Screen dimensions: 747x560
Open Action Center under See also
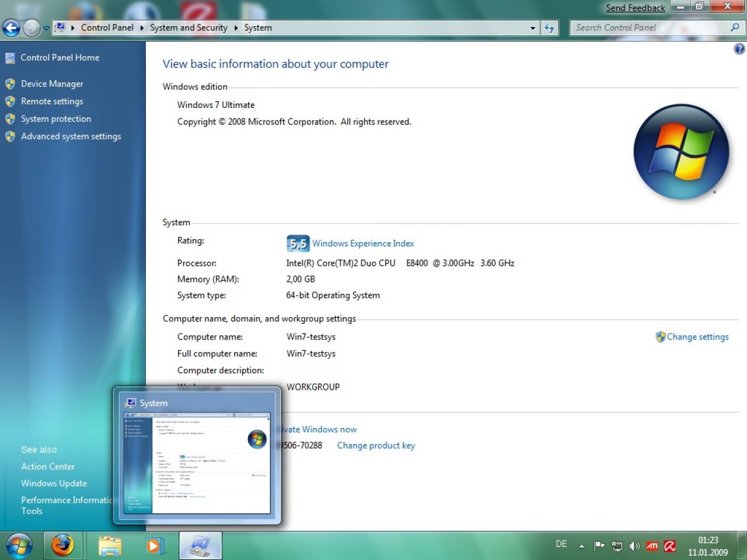click(x=48, y=466)
